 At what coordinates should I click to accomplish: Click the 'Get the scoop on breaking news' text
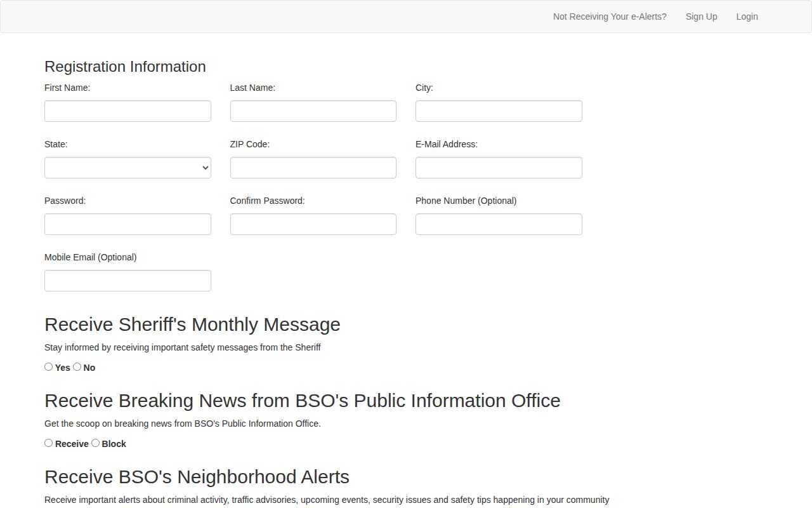click(x=183, y=424)
